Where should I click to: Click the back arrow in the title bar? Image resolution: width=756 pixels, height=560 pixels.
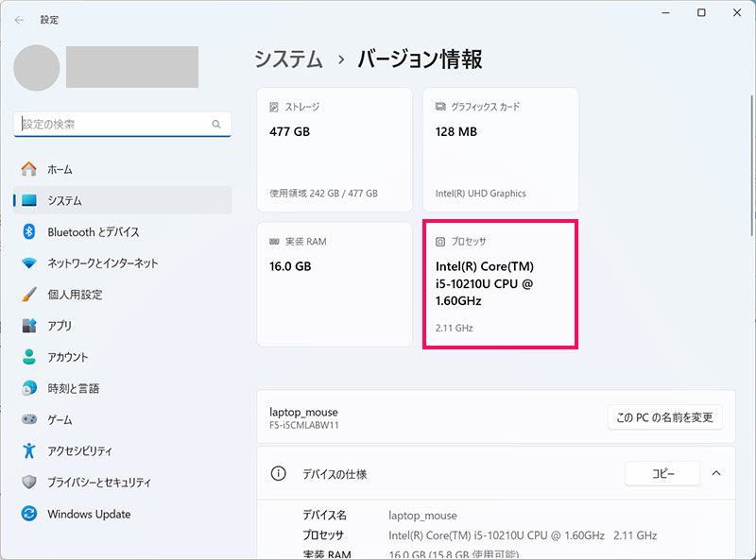[x=19, y=20]
